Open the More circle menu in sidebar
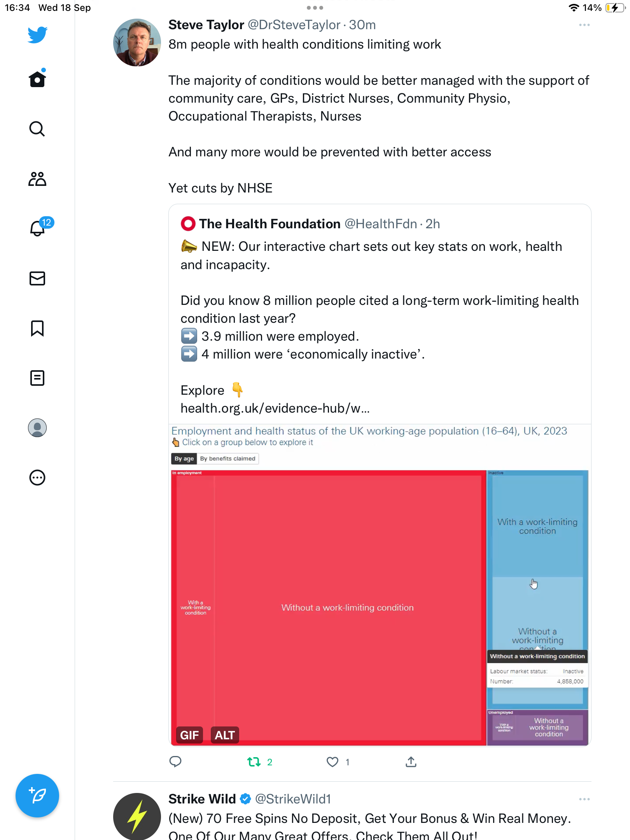Screen dimensions: 630x840 37,478
